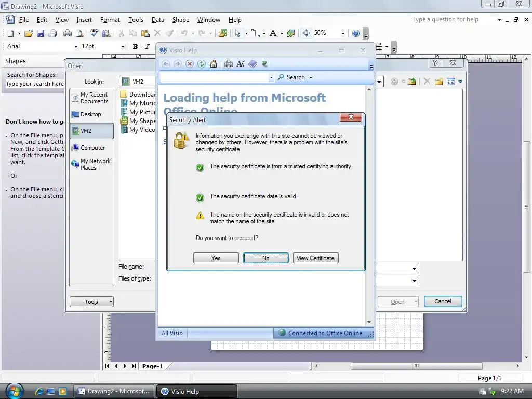This screenshot has height=399, width=532.
Task: Click All Visio in Help status bar
Action: (x=172, y=333)
